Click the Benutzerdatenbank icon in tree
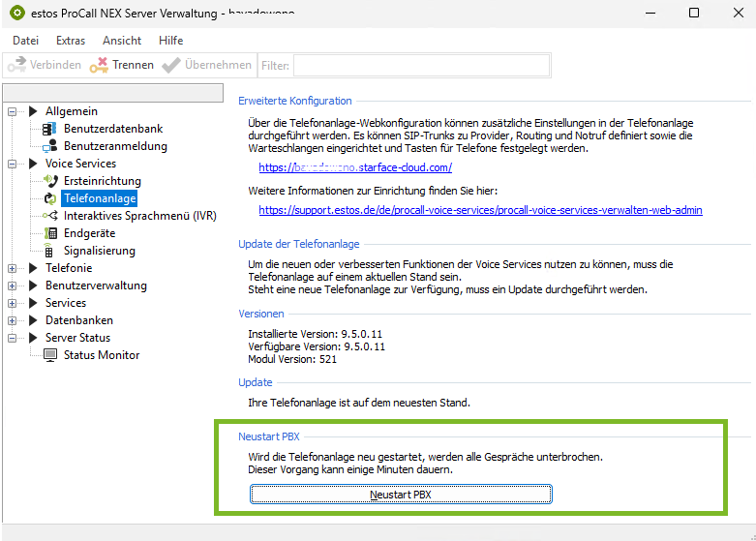 point(50,129)
